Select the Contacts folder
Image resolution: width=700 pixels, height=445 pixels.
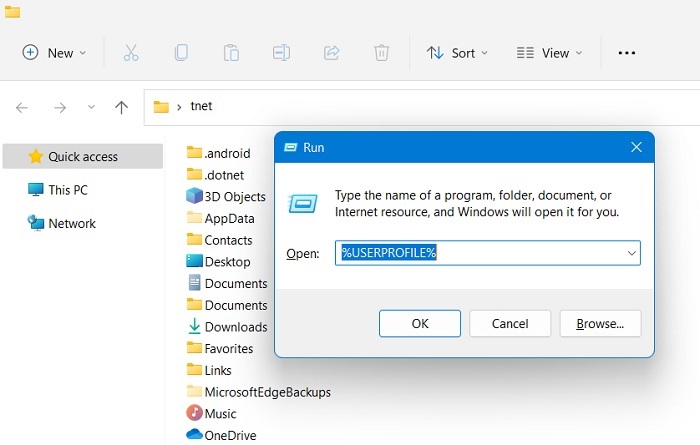coord(219,240)
